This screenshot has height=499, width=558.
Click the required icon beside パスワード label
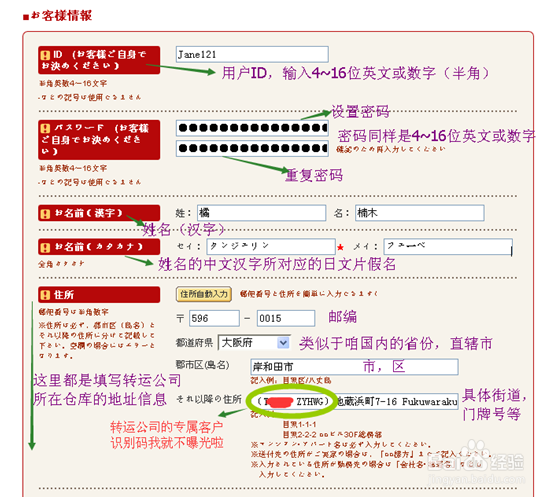click(45, 128)
